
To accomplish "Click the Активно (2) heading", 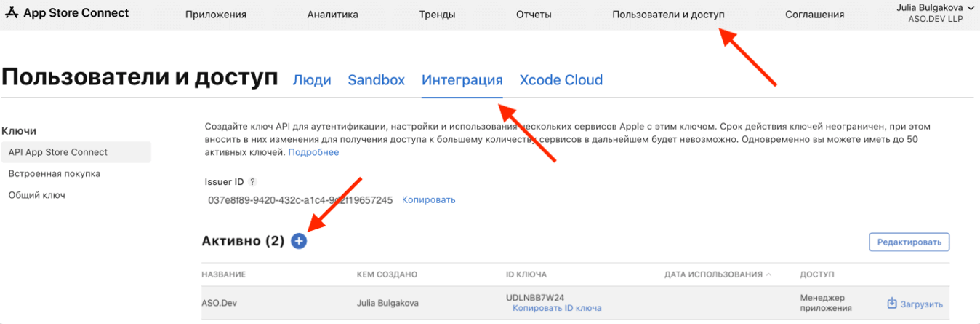I will click(x=243, y=241).
